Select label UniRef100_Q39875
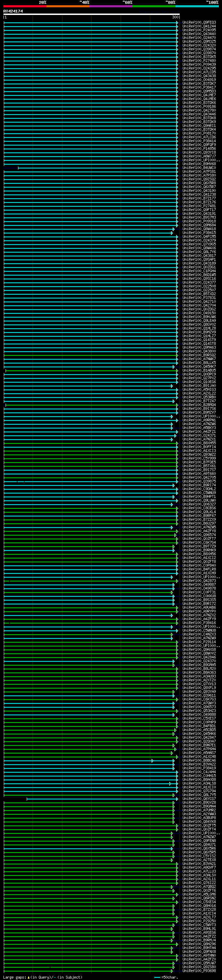This screenshot has width=222, height=980. click(x=199, y=481)
